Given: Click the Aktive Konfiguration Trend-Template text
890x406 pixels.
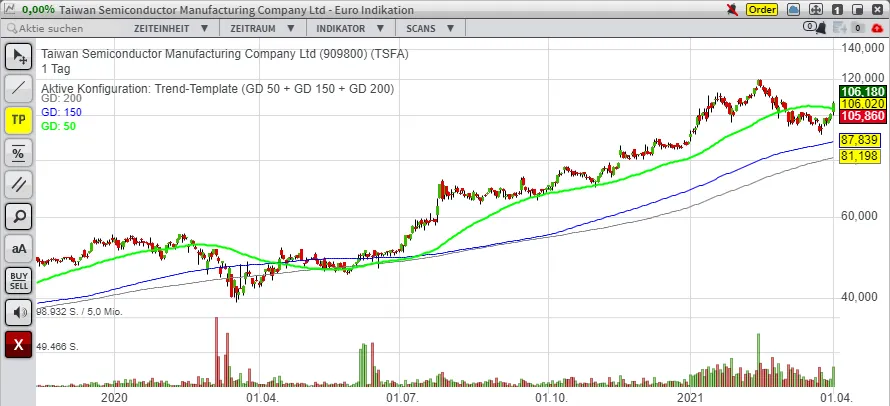Looking at the screenshot, I should click(x=218, y=89).
